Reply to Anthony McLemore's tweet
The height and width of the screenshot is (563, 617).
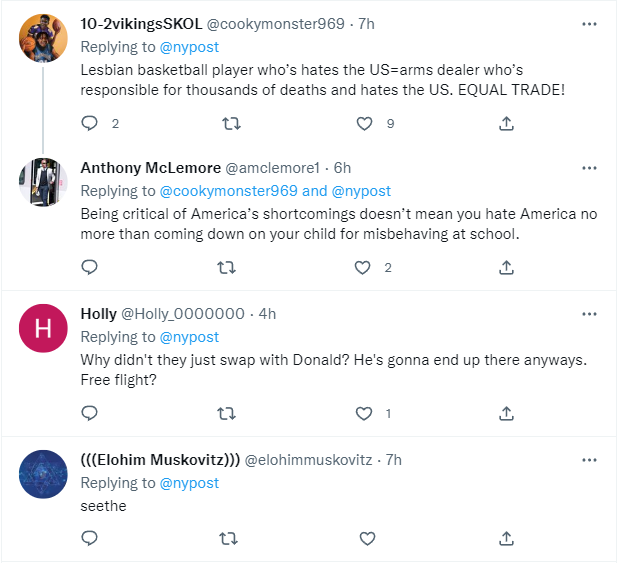click(x=89, y=267)
